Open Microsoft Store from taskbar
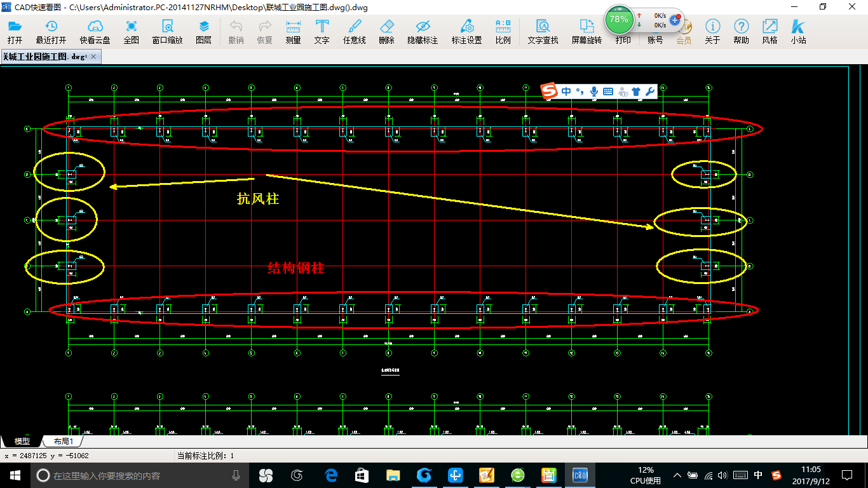868x488 pixels. [362, 475]
